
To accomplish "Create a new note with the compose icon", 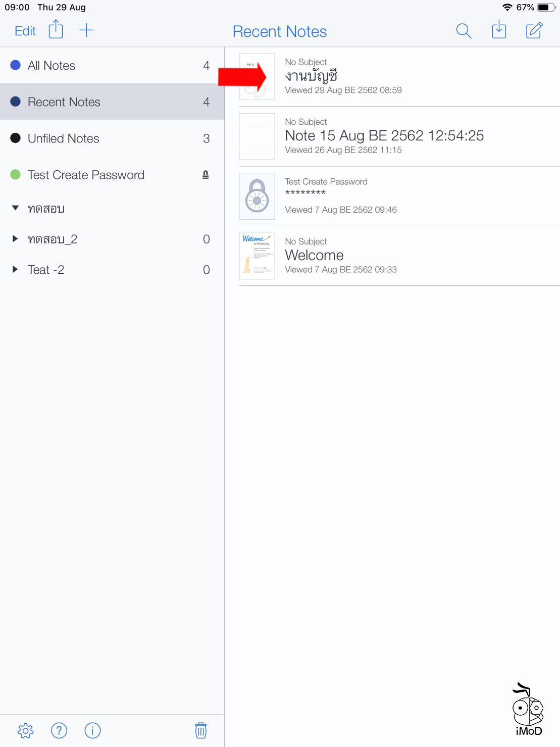I will click(x=534, y=30).
